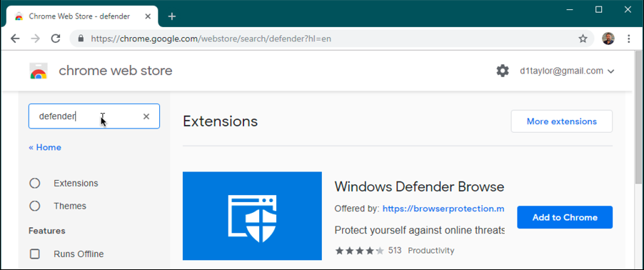Click the Extensions section heading
The image size is (644, 270).
[x=220, y=121]
